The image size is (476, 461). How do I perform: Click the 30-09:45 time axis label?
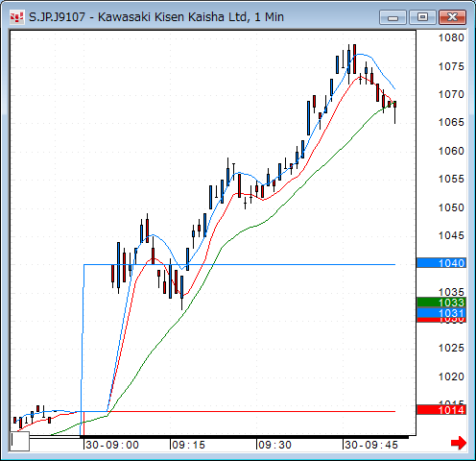click(371, 445)
